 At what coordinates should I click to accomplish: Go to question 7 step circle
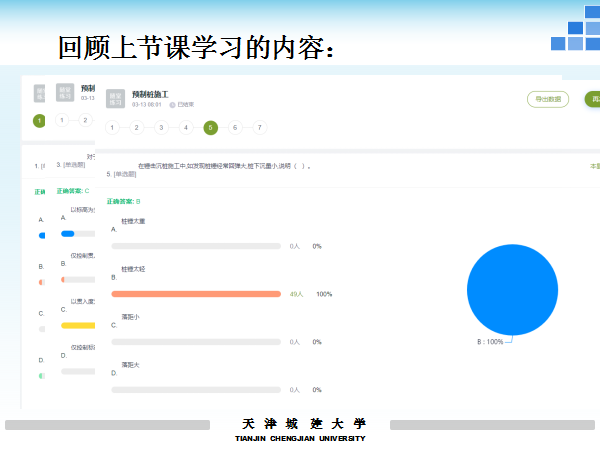click(260, 127)
